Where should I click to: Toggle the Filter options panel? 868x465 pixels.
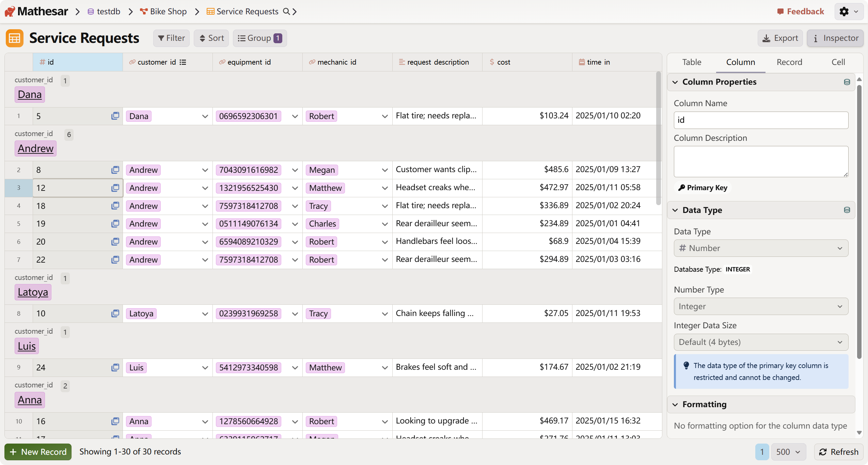coord(171,38)
